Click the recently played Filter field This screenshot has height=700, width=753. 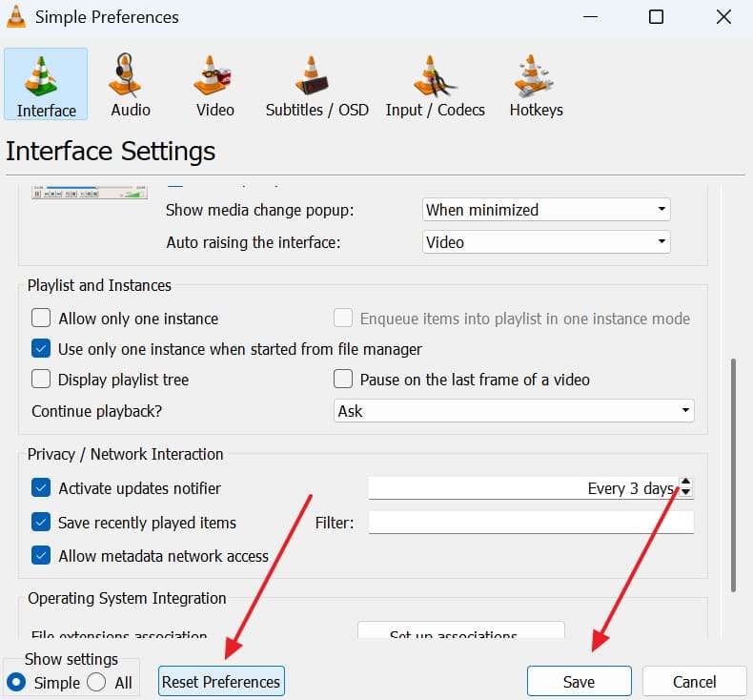[531, 523]
